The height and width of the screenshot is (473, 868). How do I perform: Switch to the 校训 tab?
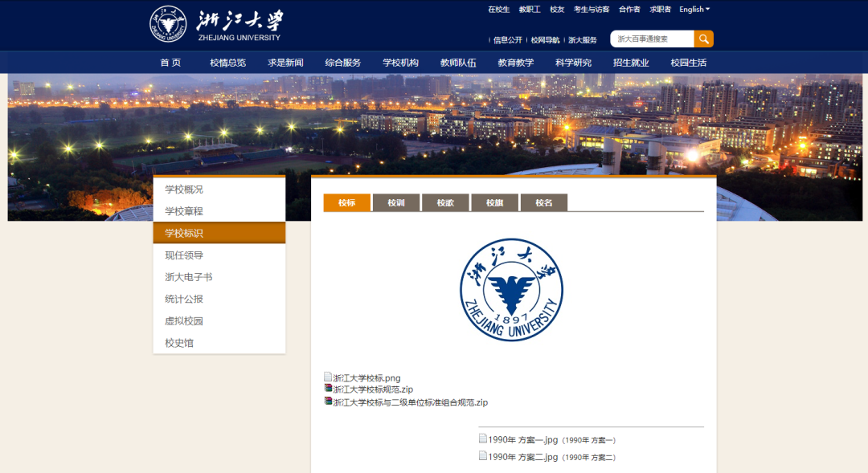(x=395, y=203)
